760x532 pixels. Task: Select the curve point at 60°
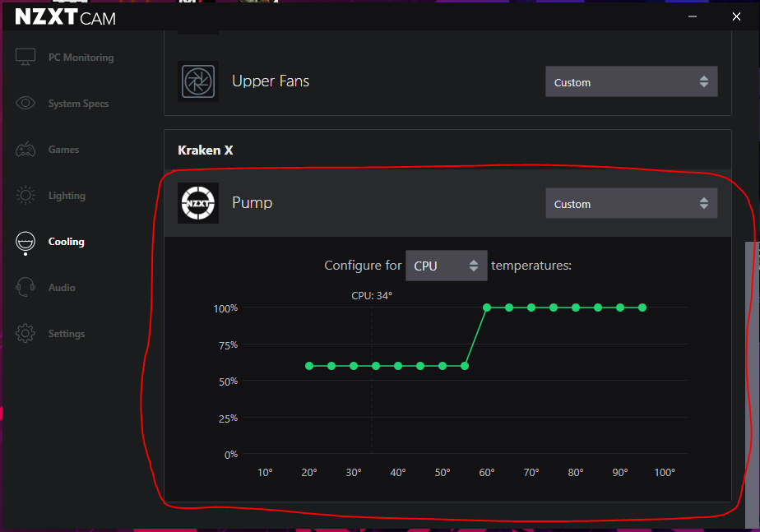pyautogui.click(x=487, y=308)
